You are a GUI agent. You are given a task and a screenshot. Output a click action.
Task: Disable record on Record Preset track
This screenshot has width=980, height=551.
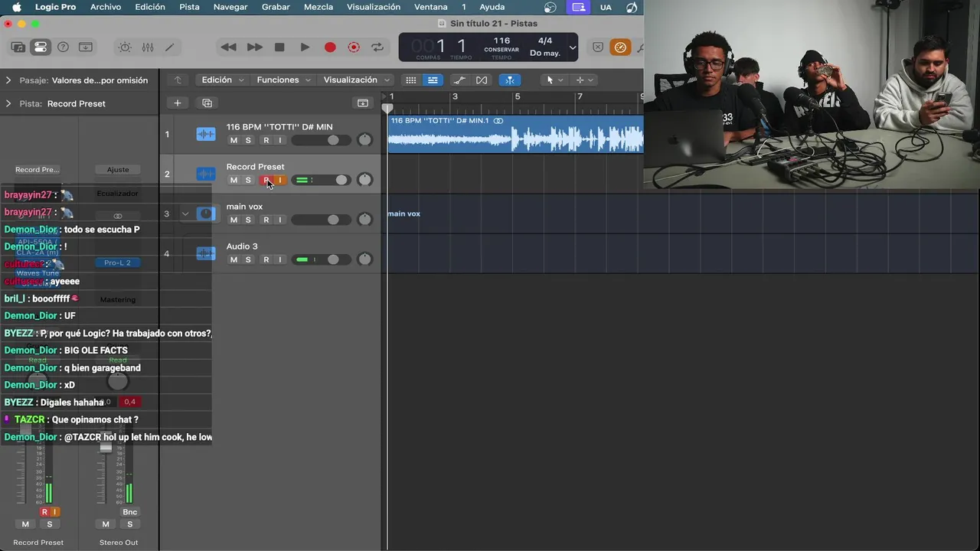pyautogui.click(x=266, y=180)
